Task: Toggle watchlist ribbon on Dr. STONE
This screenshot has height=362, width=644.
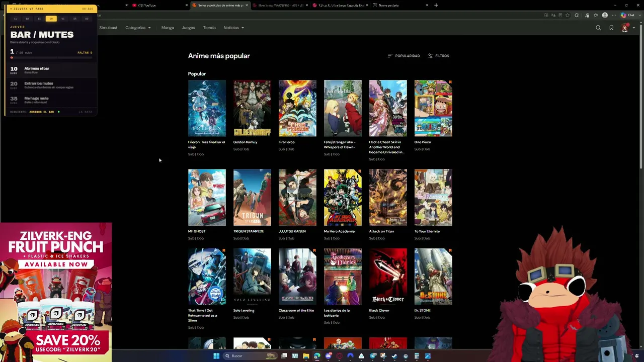Action: click(450, 250)
